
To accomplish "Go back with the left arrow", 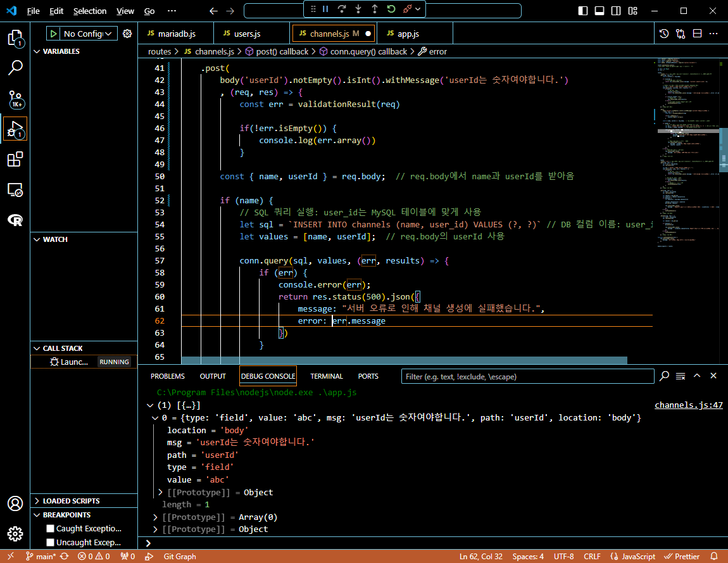I will (213, 11).
